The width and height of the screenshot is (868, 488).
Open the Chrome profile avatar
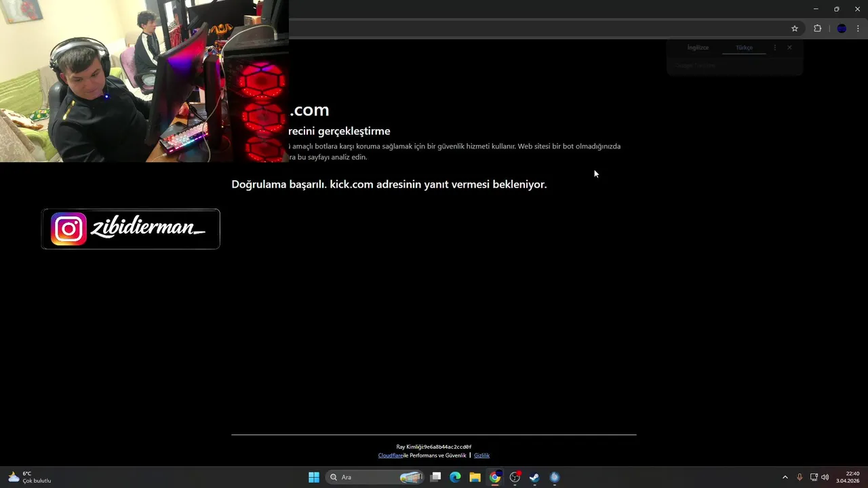pos(842,28)
